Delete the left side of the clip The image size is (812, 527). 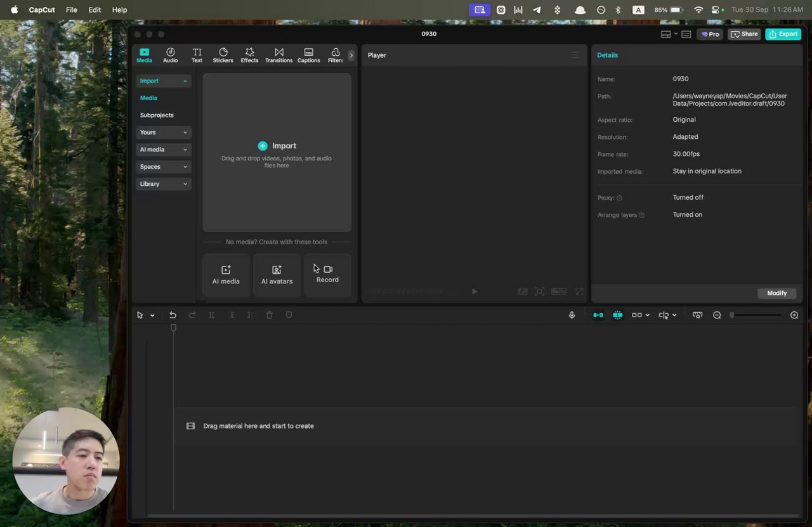click(x=232, y=315)
